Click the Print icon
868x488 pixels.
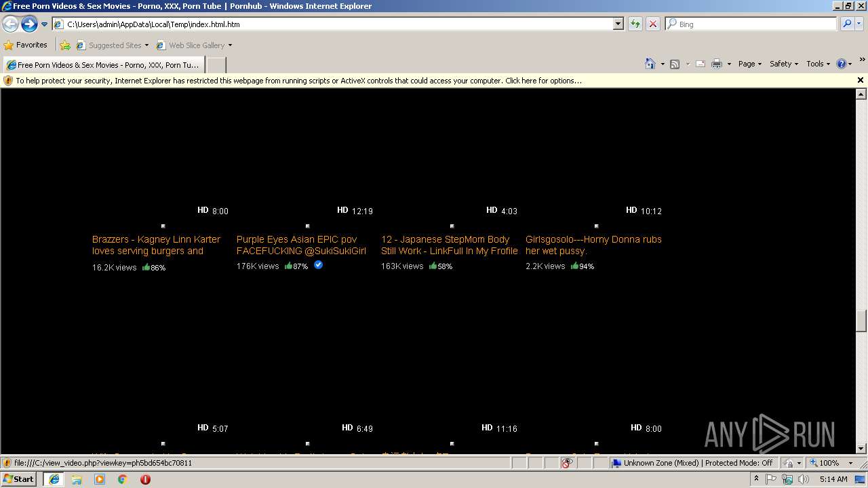click(717, 64)
